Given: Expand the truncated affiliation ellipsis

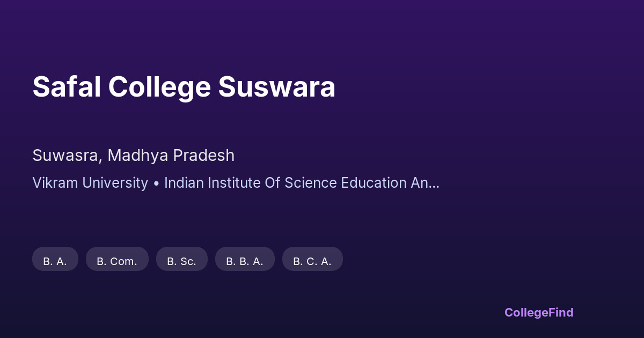Looking at the screenshot, I should pyautogui.click(x=434, y=184).
